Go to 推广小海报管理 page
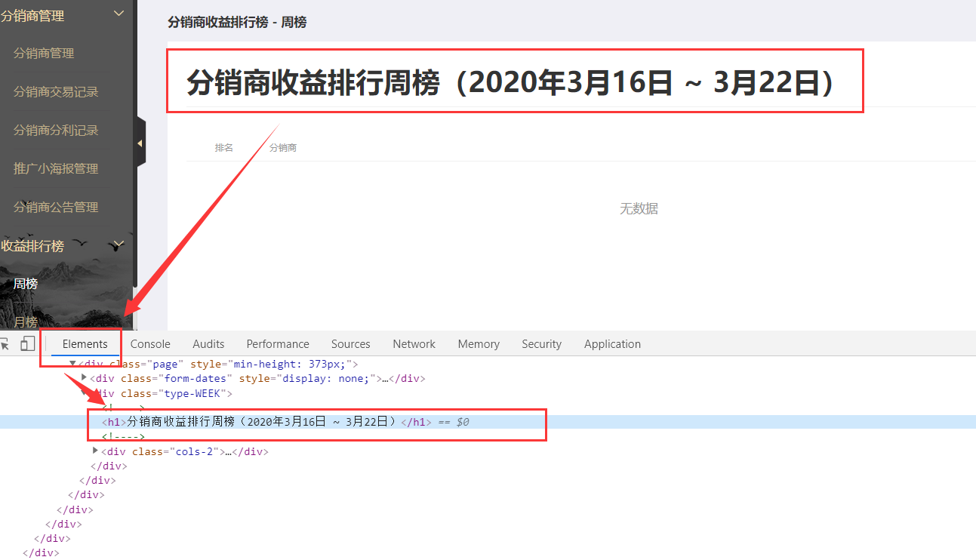The image size is (976, 560). 56,169
